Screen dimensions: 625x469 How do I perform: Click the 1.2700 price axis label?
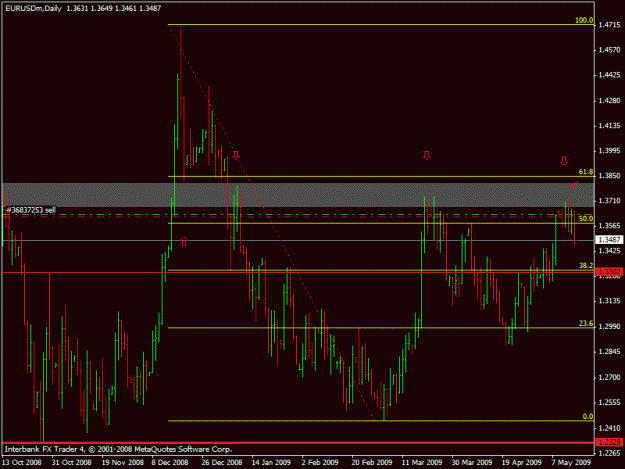tap(609, 377)
